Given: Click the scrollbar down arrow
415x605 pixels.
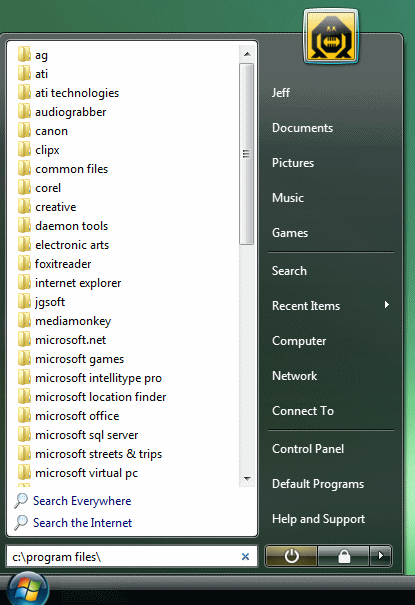Looking at the screenshot, I should (x=247, y=478).
